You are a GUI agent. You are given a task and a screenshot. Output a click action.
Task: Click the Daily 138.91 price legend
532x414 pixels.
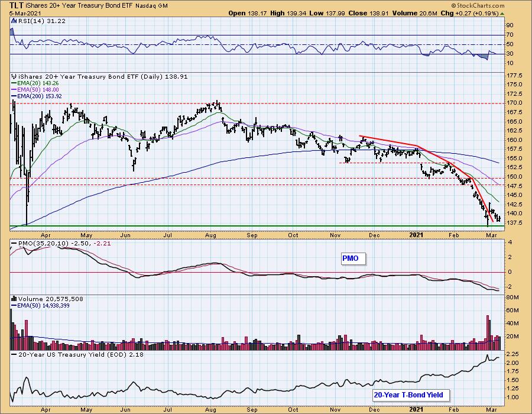[x=103, y=77]
